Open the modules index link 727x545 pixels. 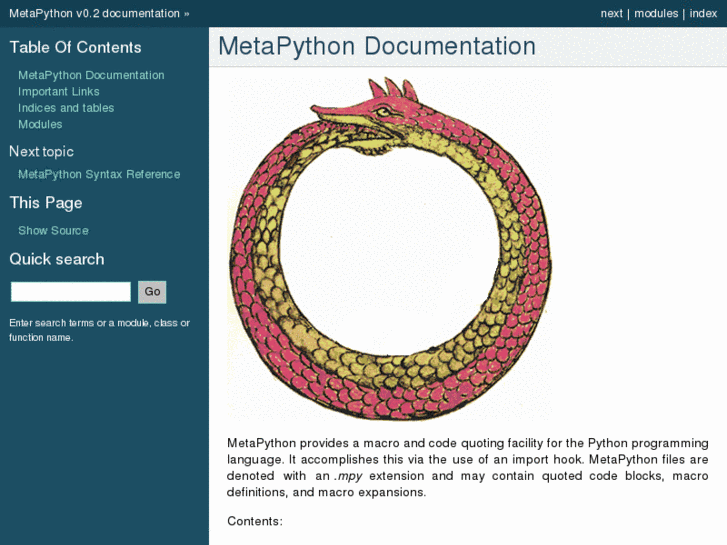656,13
